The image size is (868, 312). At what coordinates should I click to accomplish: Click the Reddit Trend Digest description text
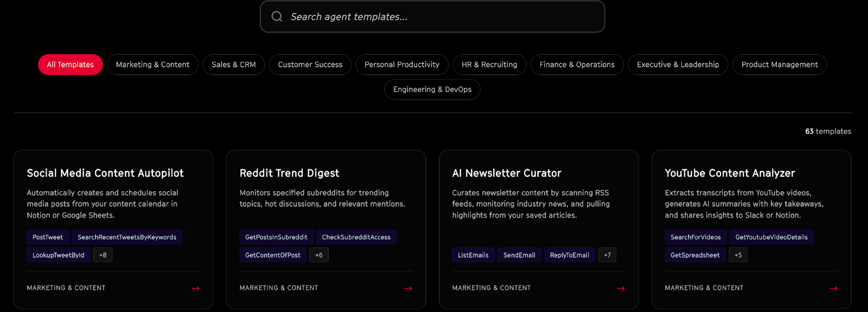[322, 198]
